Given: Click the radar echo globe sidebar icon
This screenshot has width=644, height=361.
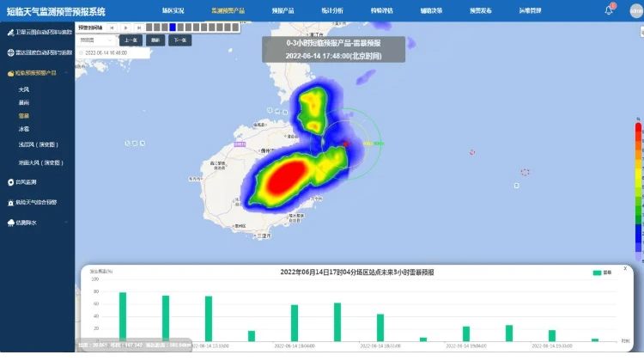Looking at the screenshot, I should pyautogui.click(x=10, y=52).
